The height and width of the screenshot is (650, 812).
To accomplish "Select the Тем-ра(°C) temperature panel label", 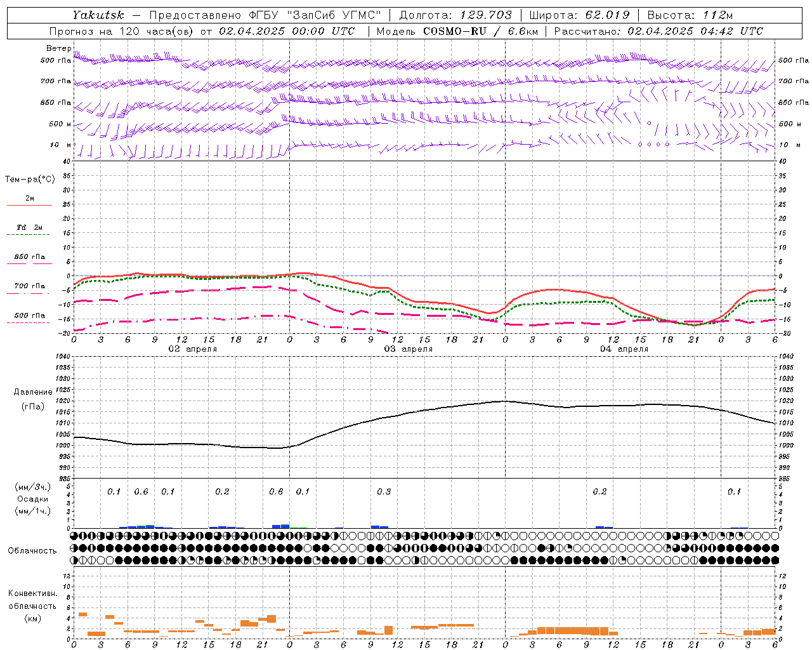I will (30, 180).
